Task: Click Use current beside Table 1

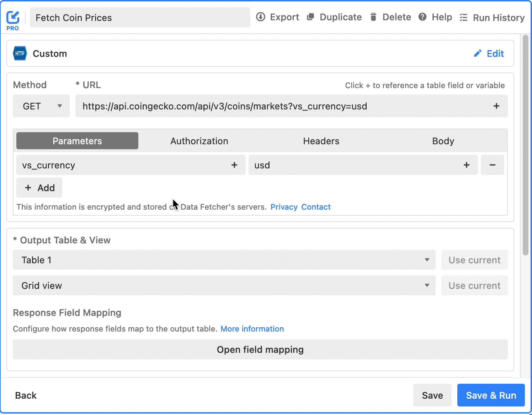Action: coord(474,260)
